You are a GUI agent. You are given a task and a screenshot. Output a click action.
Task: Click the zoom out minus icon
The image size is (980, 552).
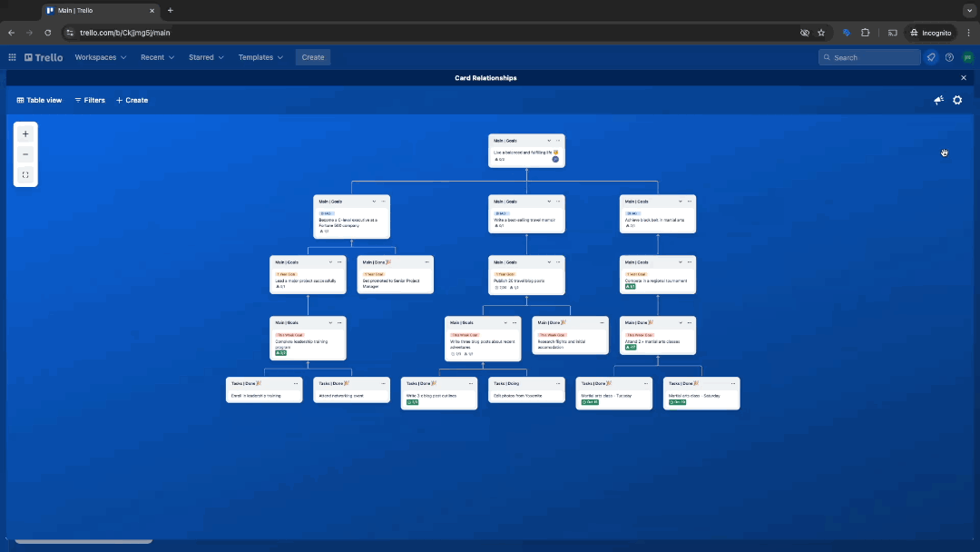pos(24,154)
